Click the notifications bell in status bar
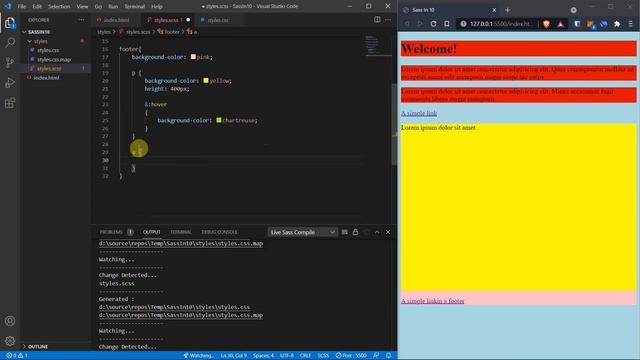The image size is (640, 360). 389,356
